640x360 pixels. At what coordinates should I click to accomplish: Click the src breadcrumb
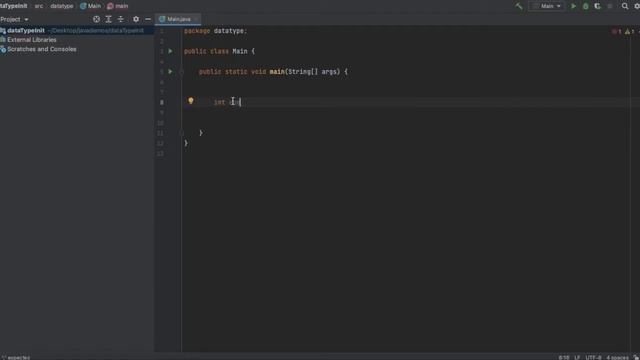39,6
